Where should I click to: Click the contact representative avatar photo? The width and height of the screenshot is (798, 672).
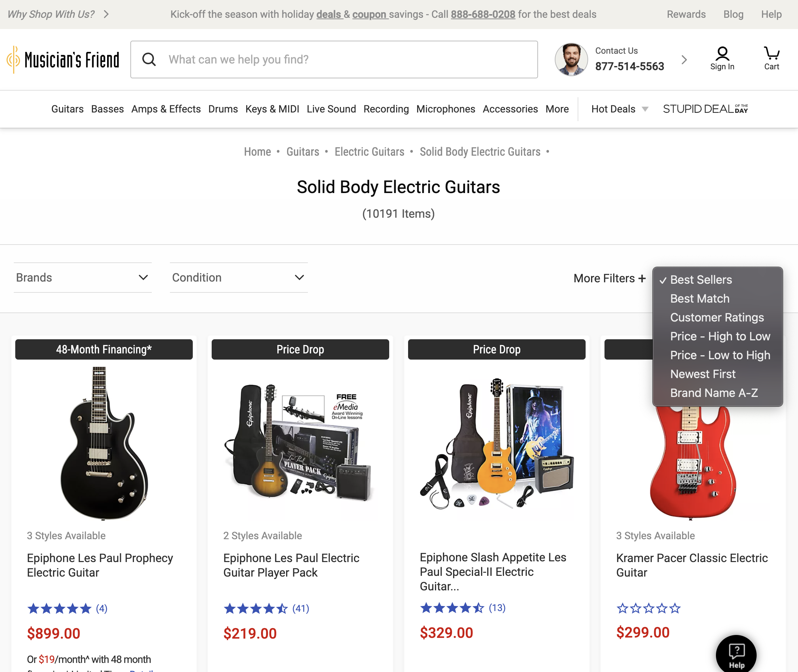[x=571, y=60]
